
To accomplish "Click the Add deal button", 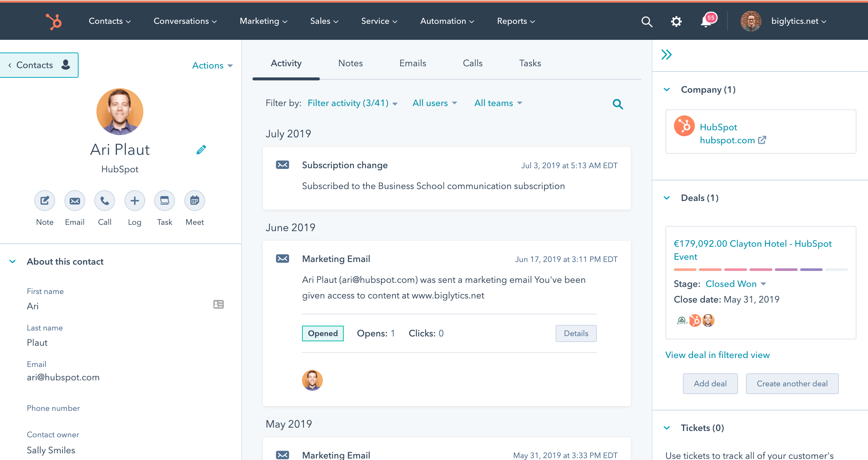I will click(710, 383).
